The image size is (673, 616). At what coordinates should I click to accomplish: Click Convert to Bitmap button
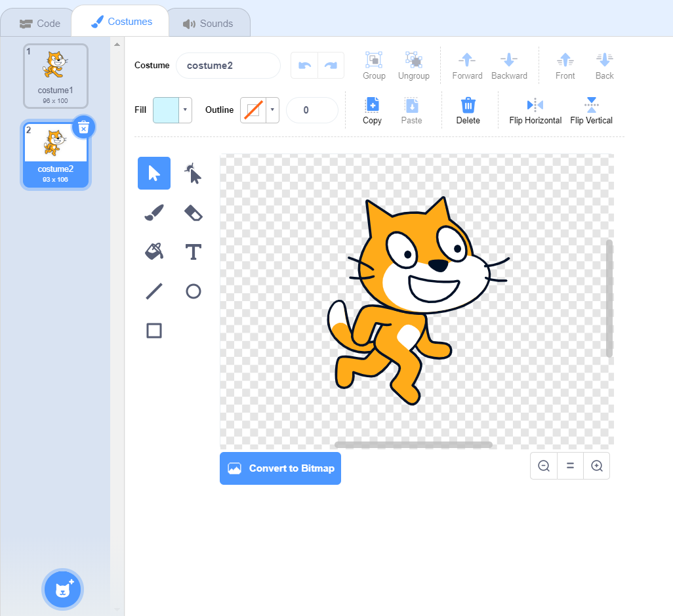coord(280,468)
